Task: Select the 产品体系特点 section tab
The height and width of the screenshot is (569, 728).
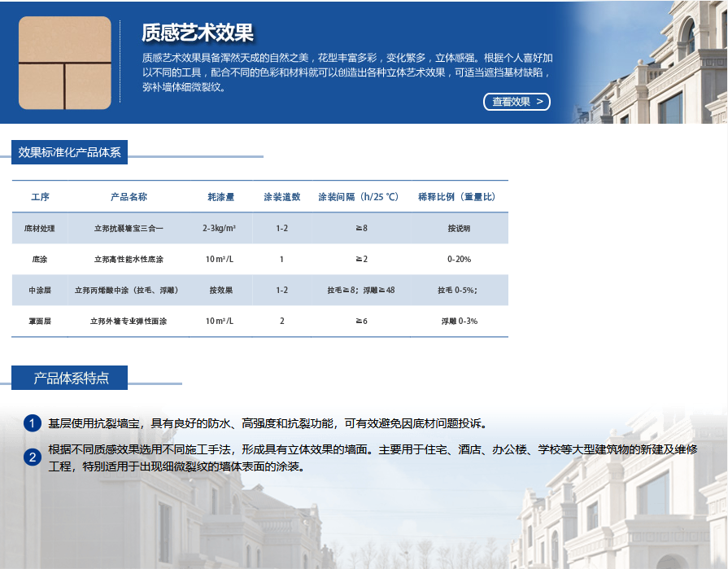Action: click(70, 378)
